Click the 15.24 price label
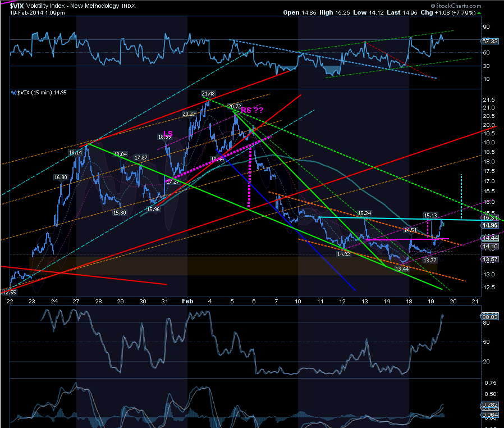The height and width of the screenshot is (428, 504). [x=364, y=213]
